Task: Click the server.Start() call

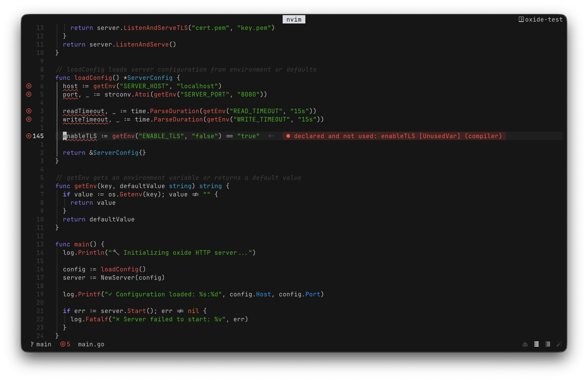Action: 127,311
